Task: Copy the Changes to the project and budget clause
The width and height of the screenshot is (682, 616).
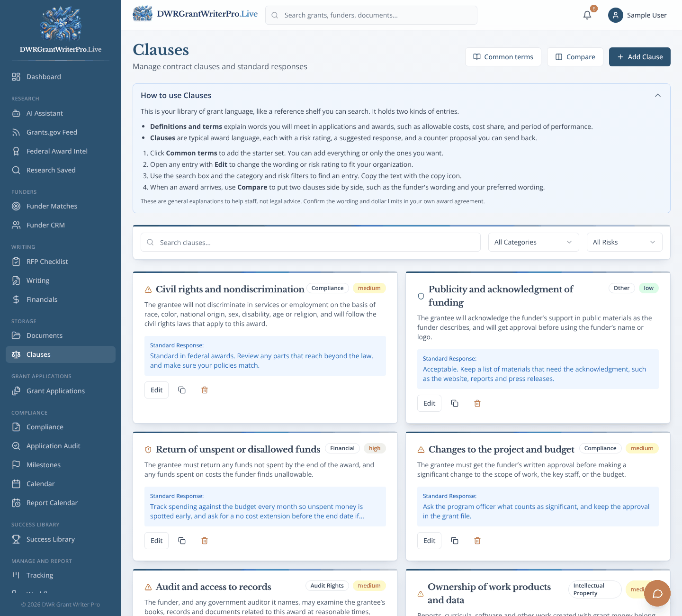Action: tap(455, 541)
